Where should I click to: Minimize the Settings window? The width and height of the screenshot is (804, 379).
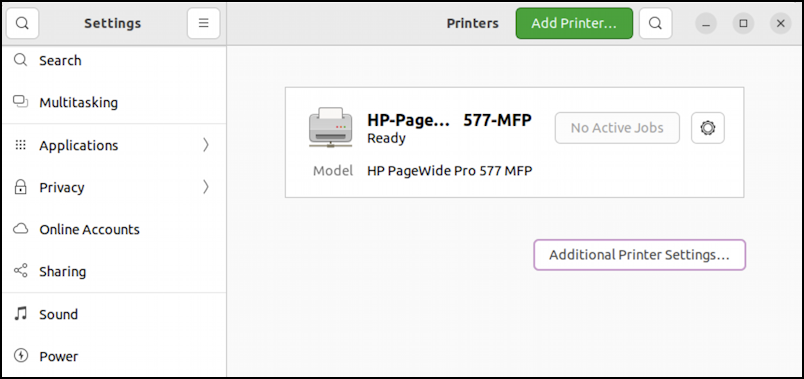click(706, 24)
